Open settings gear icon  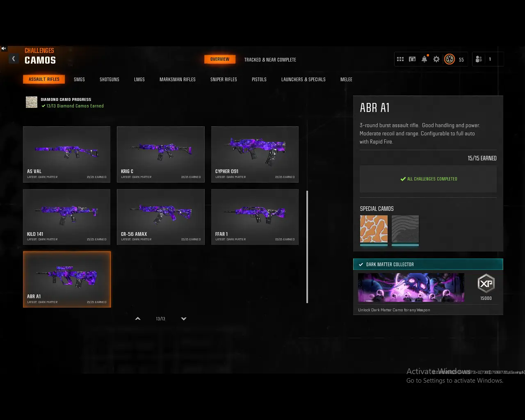click(436, 59)
